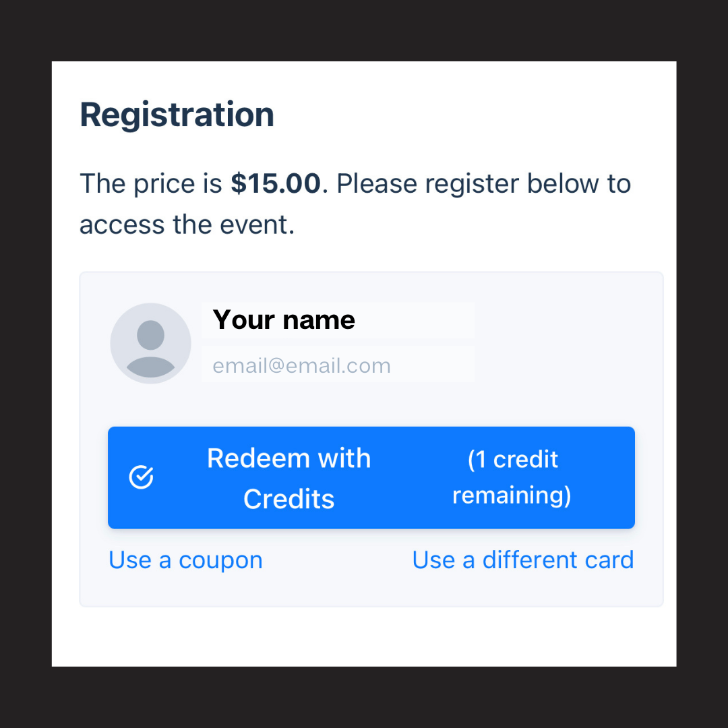Click the word "name" in the name field
Image resolution: width=728 pixels, height=728 pixels.
pos(319,320)
